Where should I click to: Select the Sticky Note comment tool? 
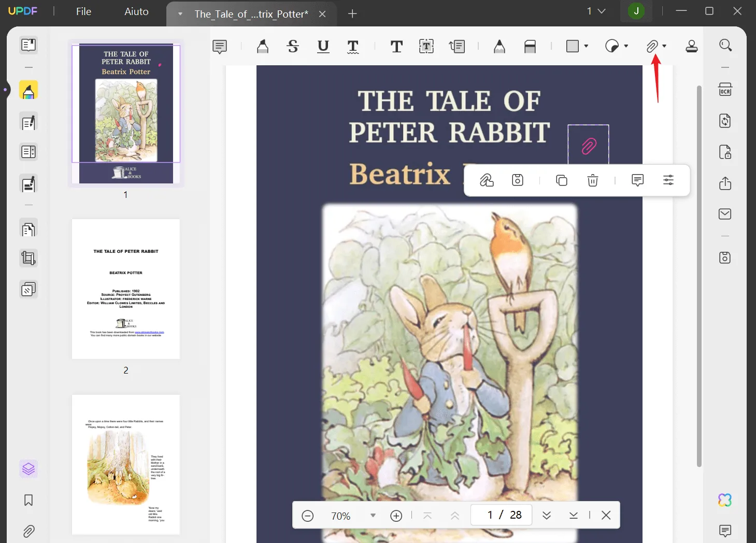click(220, 47)
